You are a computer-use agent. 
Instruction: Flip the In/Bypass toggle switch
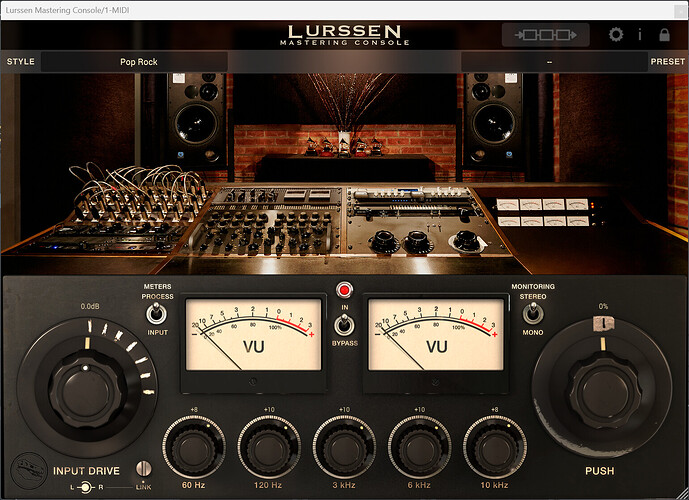[344, 325]
